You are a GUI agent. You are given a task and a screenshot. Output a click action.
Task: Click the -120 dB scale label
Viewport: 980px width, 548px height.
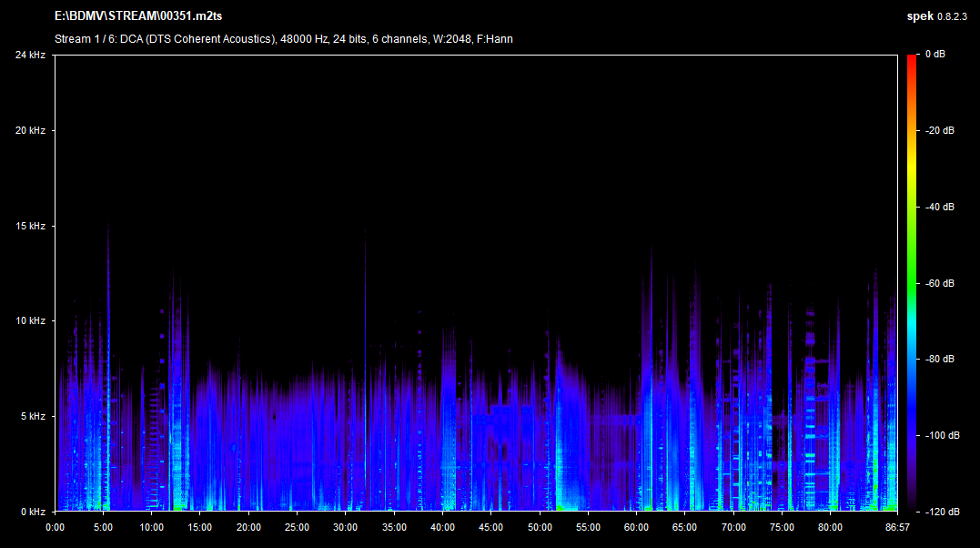tap(940, 512)
